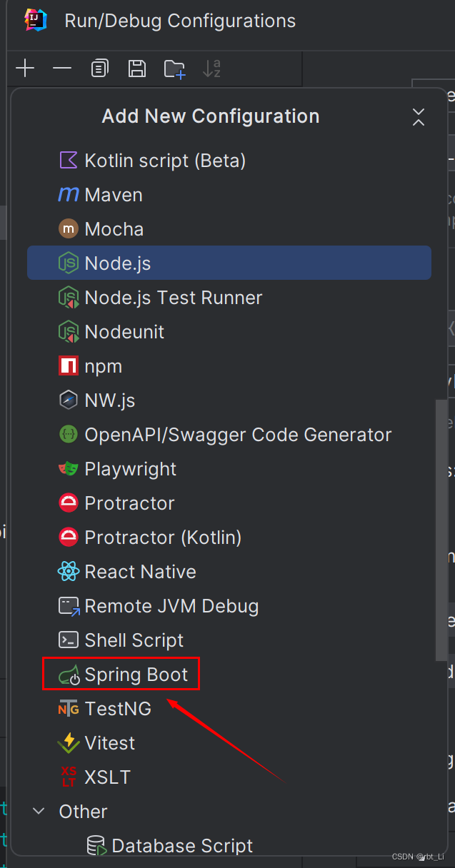Screen dimensions: 455x868
Task: Collapse the Other section chevron
Action: [x=40, y=812]
